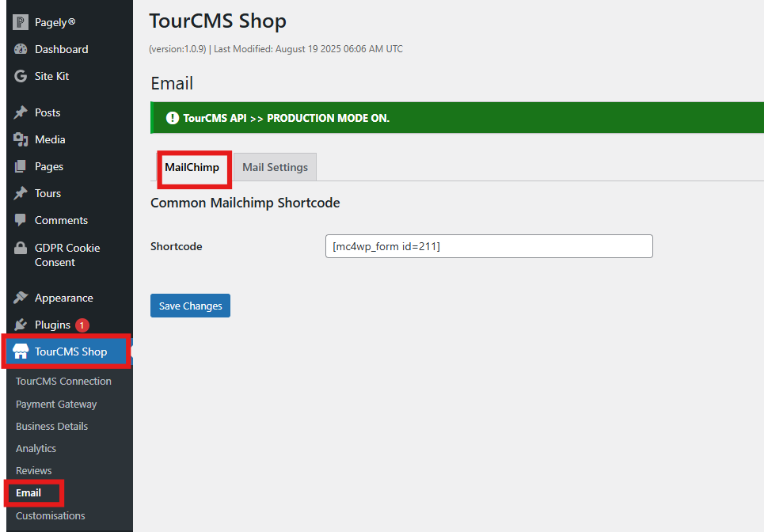Switch to the Mail Settings tab

pos(275,167)
